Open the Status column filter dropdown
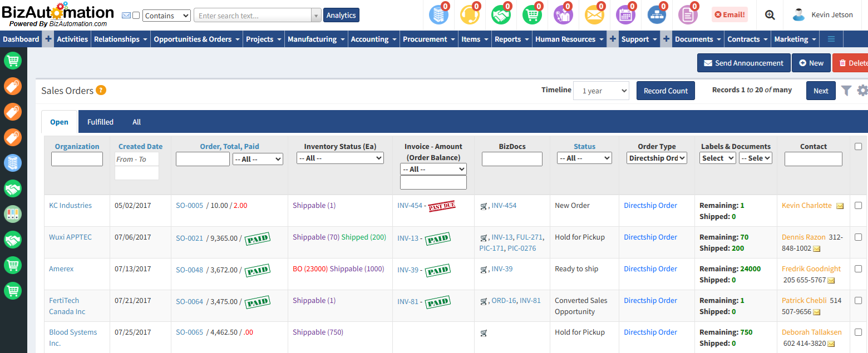 pos(584,158)
